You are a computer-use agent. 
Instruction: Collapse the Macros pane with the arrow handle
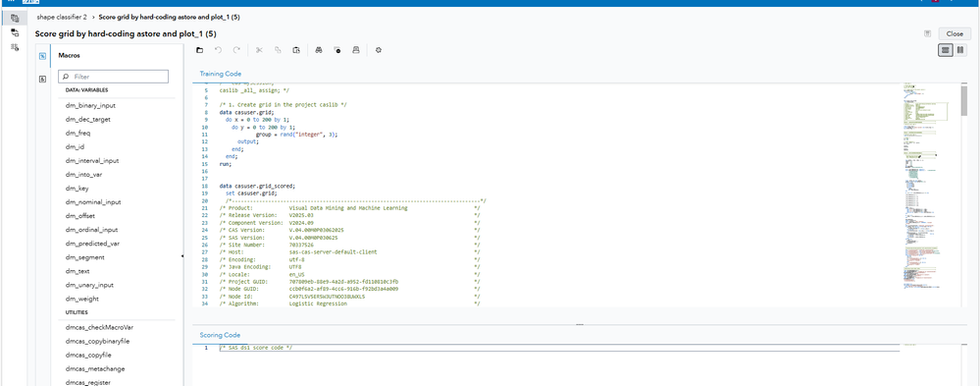coord(181,256)
